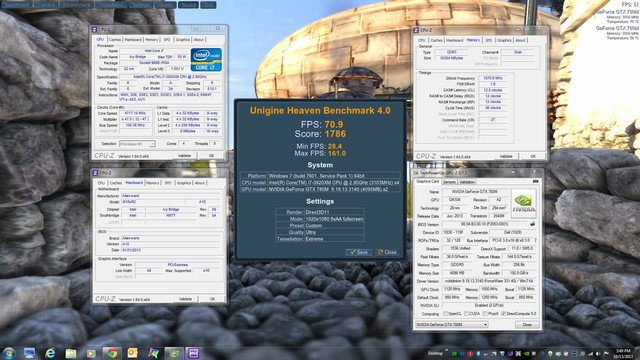Click the Windows Start orb
The height and width of the screenshot is (360, 640).
point(9,353)
